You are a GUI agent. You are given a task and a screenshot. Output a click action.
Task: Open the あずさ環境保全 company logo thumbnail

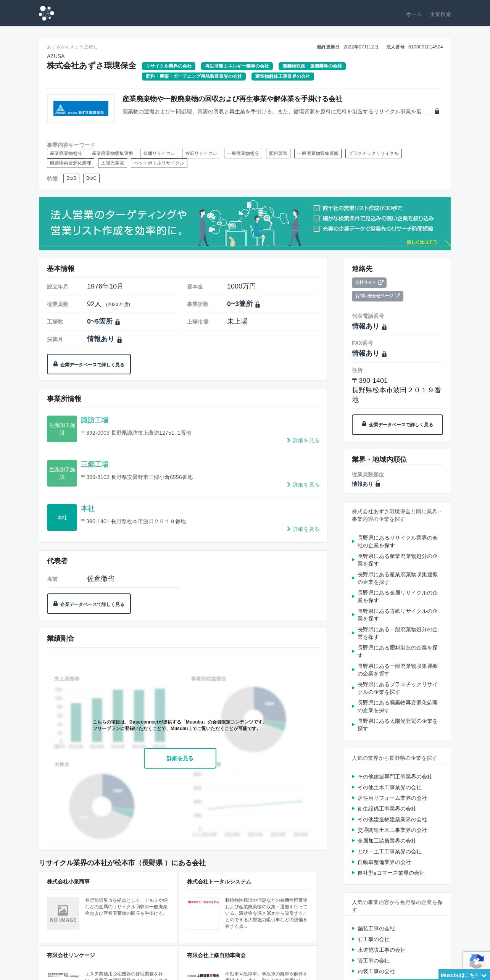(x=81, y=108)
